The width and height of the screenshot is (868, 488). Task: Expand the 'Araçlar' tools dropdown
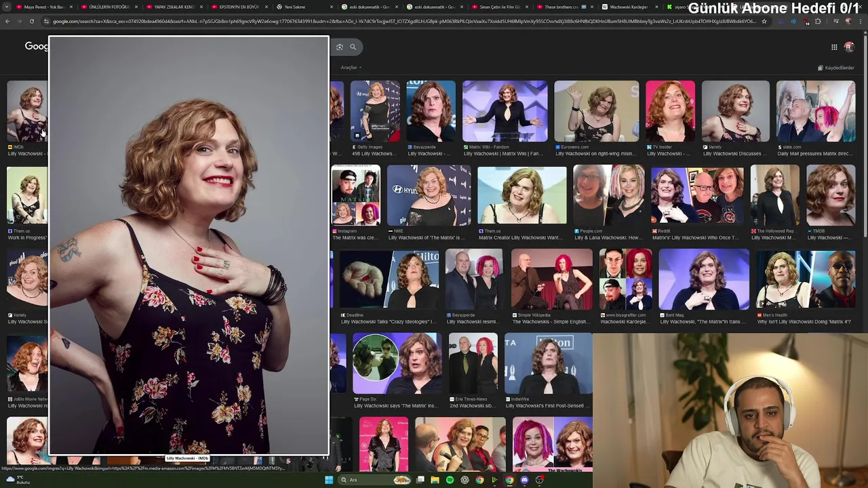click(351, 68)
